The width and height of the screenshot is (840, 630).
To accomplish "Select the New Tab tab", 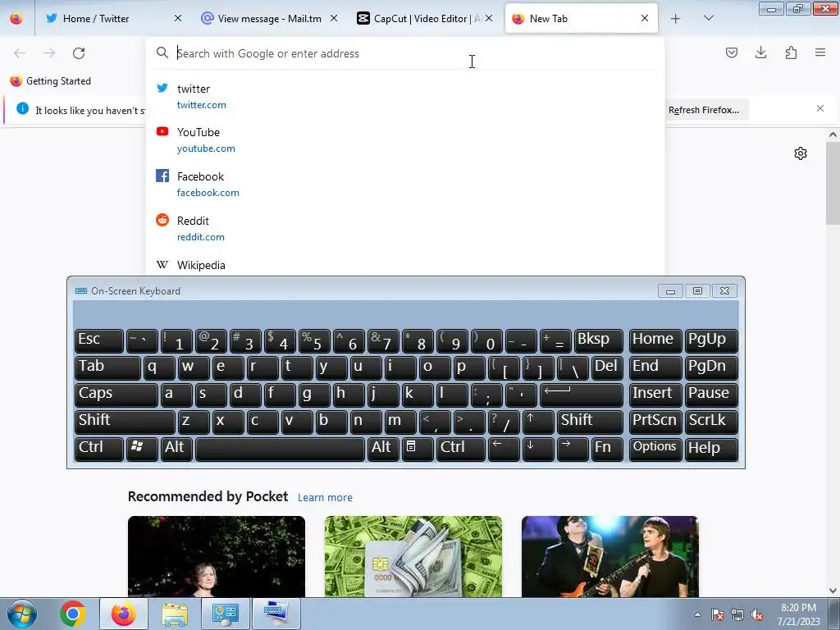I will point(582,18).
